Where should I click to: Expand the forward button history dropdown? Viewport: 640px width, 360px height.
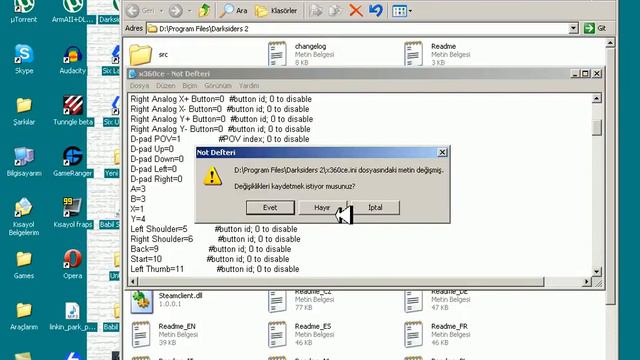(x=189, y=11)
